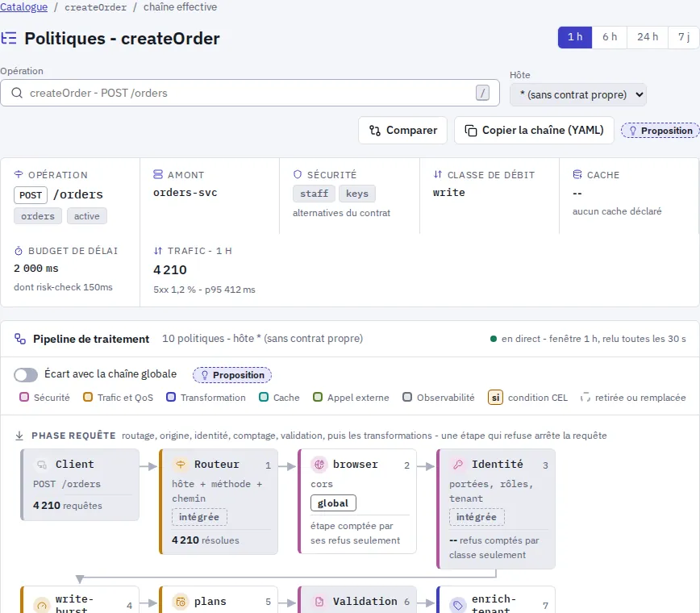
Task: Click the Amont server icon
Action: [157, 174]
